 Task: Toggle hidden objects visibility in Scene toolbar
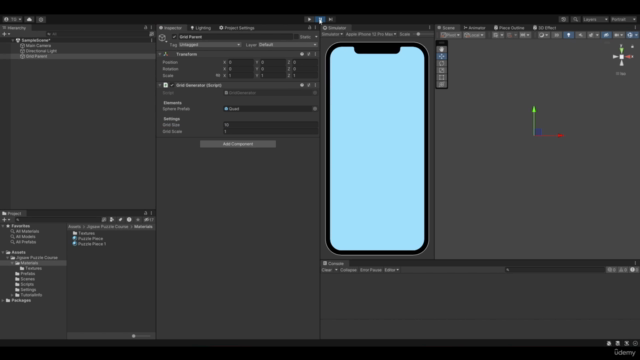(x=606, y=35)
